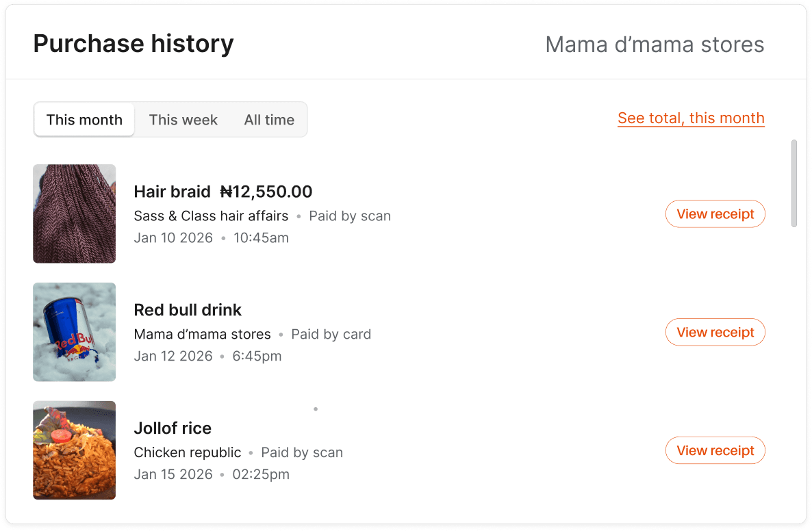This screenshot has width=812, height=531.
Task: Click the scrollbar on the right edge
Action: pyautogui.click(x=795, y=185)
